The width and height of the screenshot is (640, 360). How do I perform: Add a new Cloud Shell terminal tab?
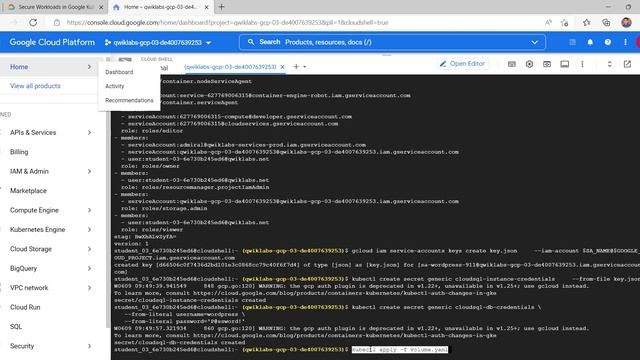point(296,67)
